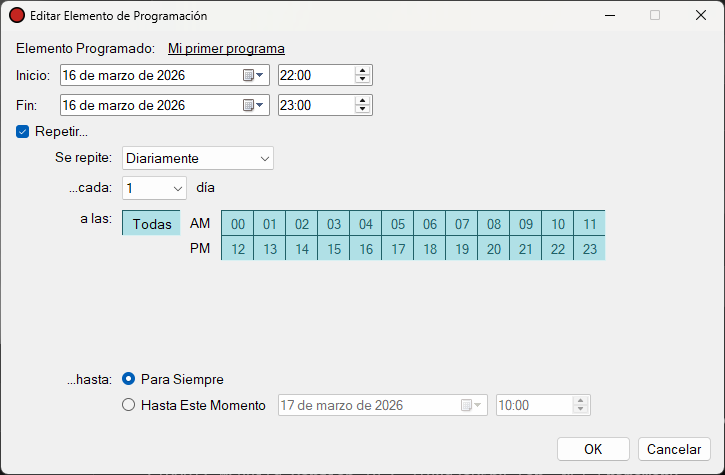This screenshot has height=475, width=725.
Task: Toggle hour 22 in the PM row
Action: click(x=558, y=248)
